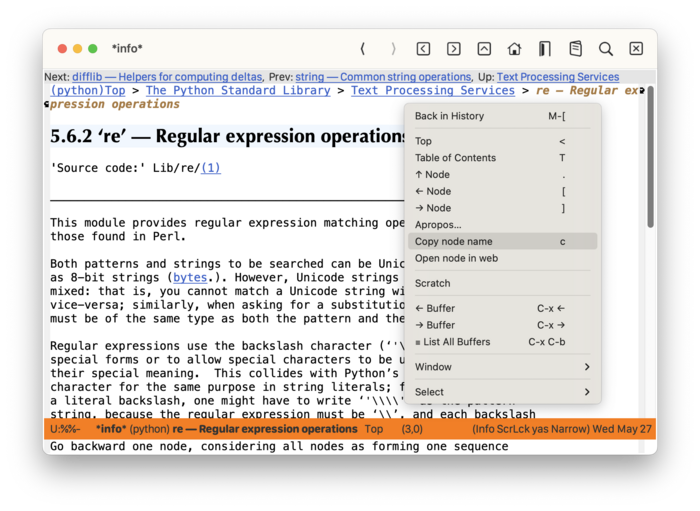Image resolution: width=700 pixels, height=511 pixels.
Task: Click the U:%%- status in mode line
Action: (x=65, y=429)
